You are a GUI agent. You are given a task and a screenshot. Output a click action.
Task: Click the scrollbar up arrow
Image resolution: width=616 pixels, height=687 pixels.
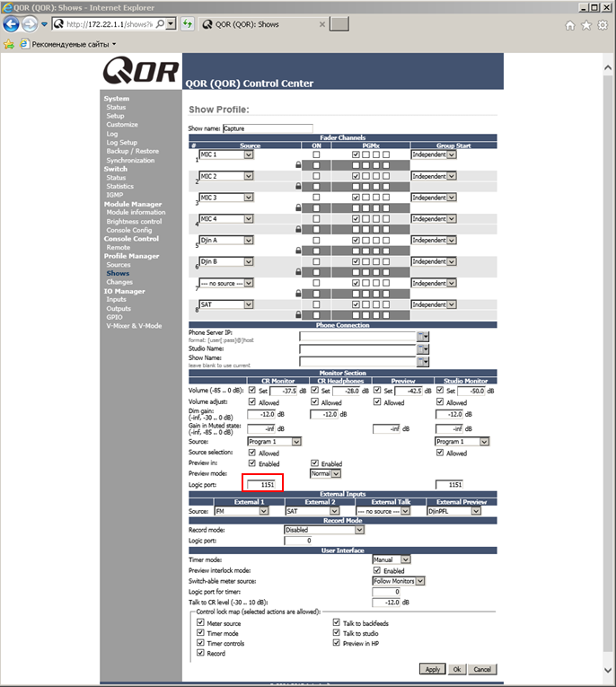[608, 67]
